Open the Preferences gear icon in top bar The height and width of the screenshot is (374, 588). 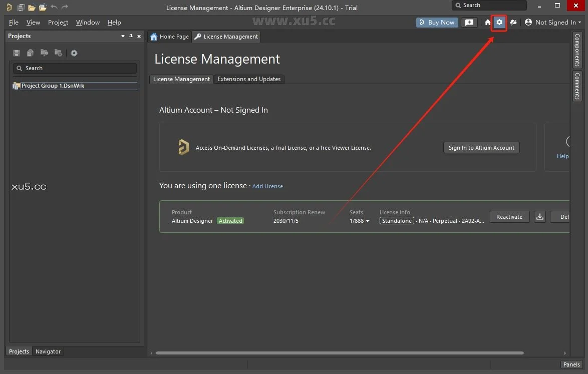point(499,23)
